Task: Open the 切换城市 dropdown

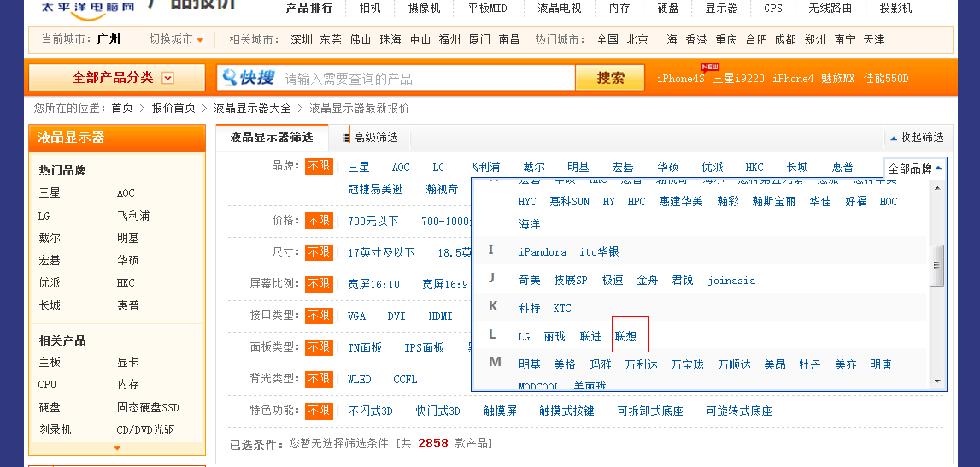Action: tap(176, 39)
